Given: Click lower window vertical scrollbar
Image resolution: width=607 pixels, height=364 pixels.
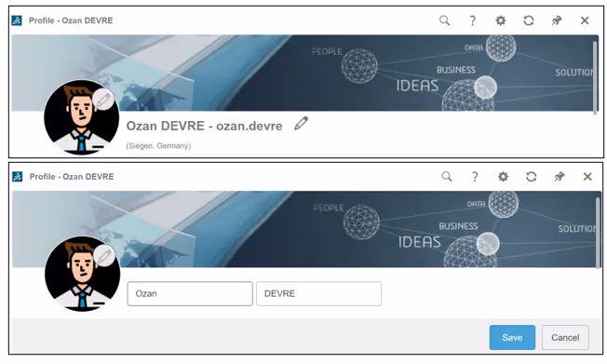Looking at the screenshot, I should tap(599, 232).
